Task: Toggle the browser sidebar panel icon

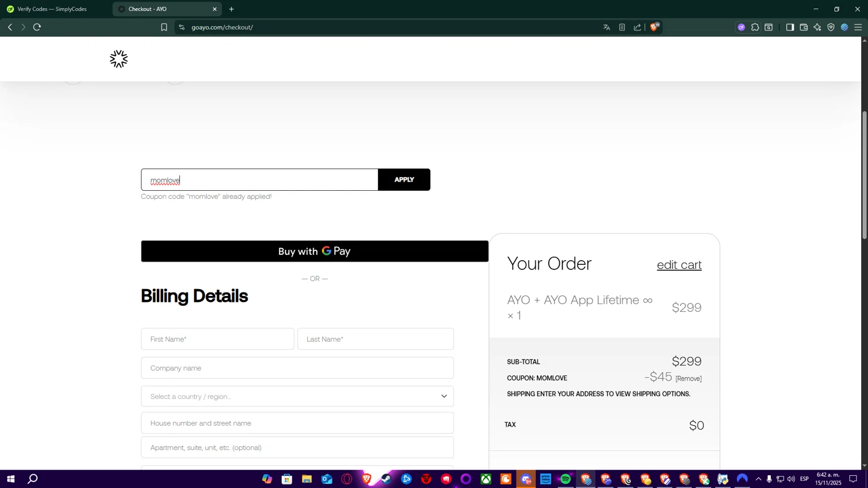Action: coord(790,27)
